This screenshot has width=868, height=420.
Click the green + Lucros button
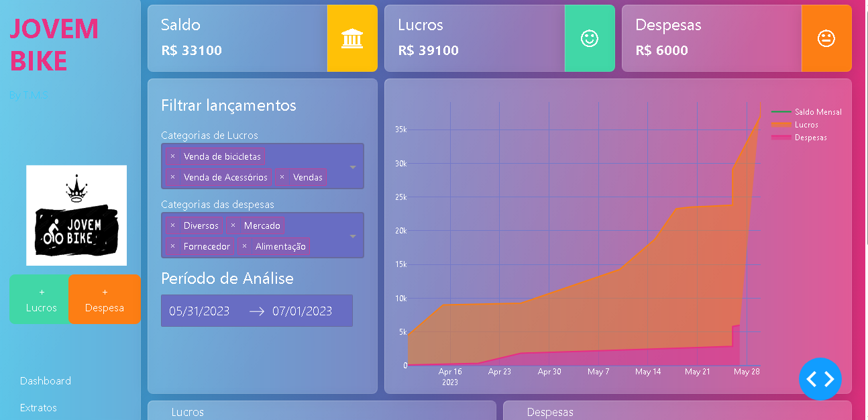coord(39,299)
